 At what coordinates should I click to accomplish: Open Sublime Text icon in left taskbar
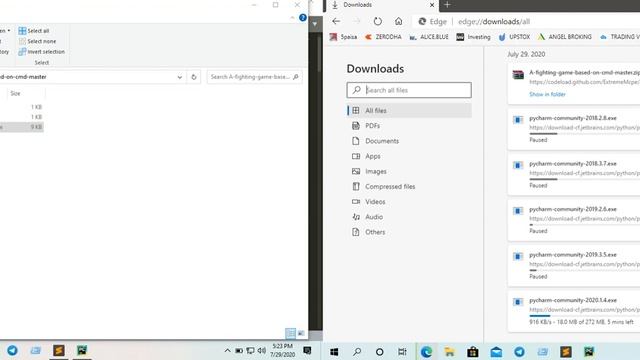(x=59, y=350)
